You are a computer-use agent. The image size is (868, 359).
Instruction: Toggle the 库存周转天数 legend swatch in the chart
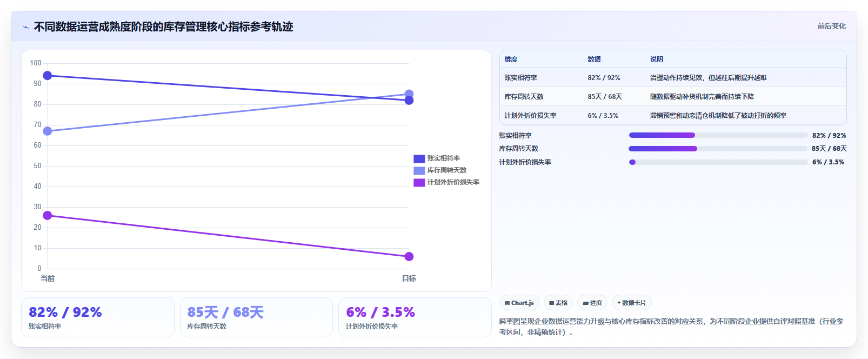(x=419, y=170)
